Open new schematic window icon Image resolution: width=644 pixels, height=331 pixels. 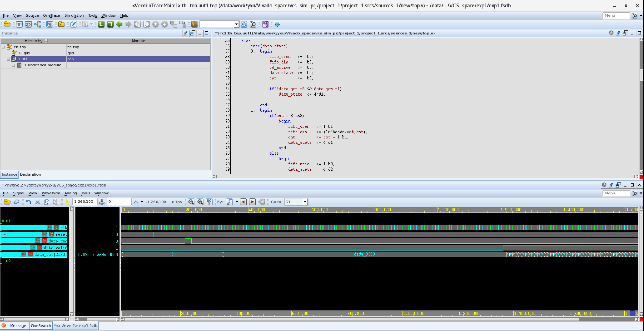[28, 24]
